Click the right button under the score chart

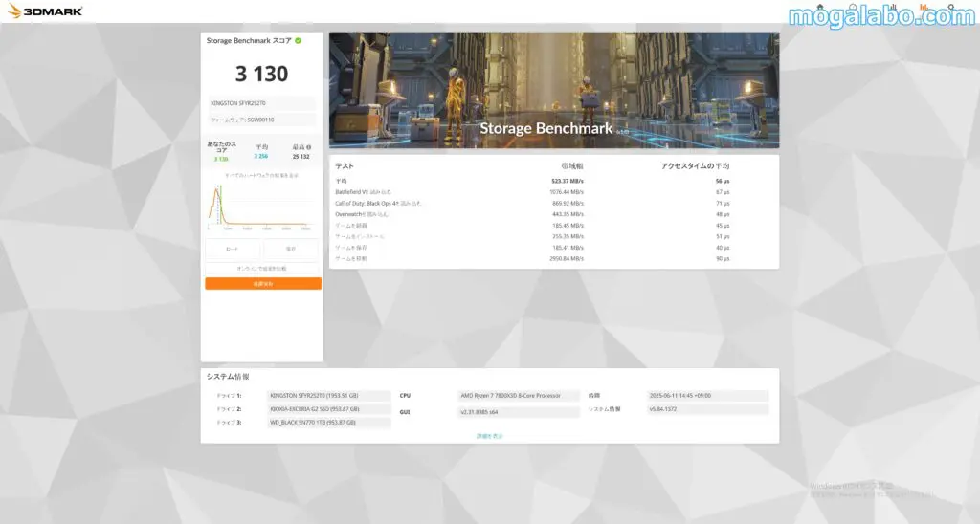click(291, 249)
